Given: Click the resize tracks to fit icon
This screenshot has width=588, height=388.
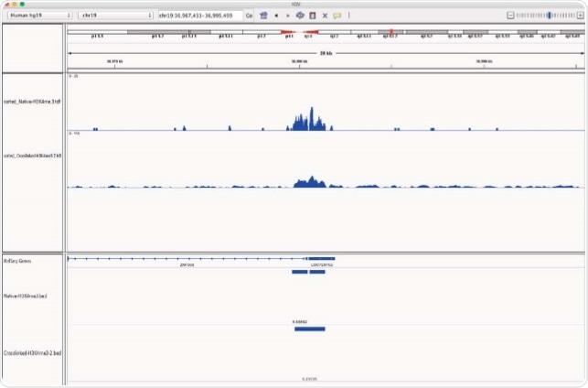Looking at the screenshot, I should point(325,16).
